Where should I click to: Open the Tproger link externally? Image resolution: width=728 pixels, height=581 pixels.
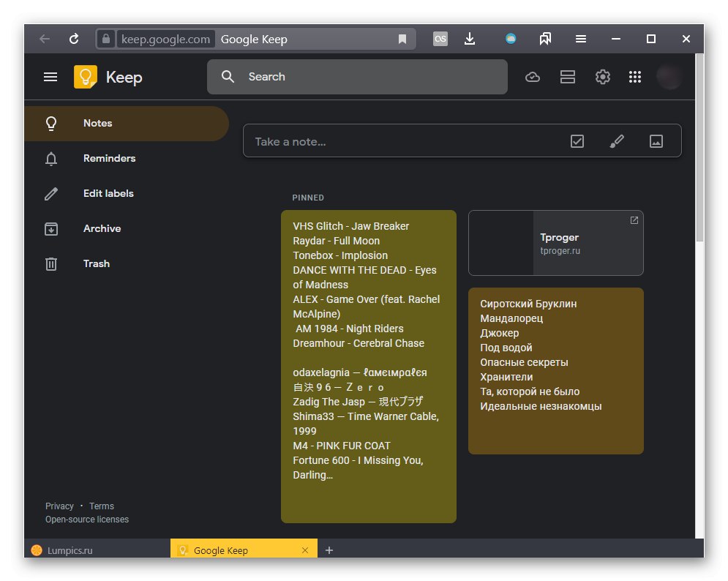[x=634, y=220]
